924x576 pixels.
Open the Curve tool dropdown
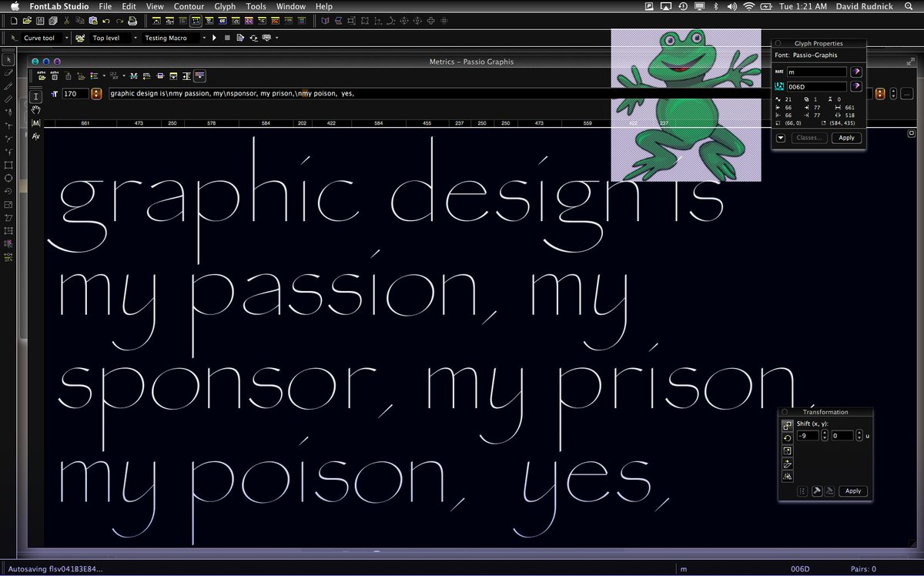click(67, 38)
